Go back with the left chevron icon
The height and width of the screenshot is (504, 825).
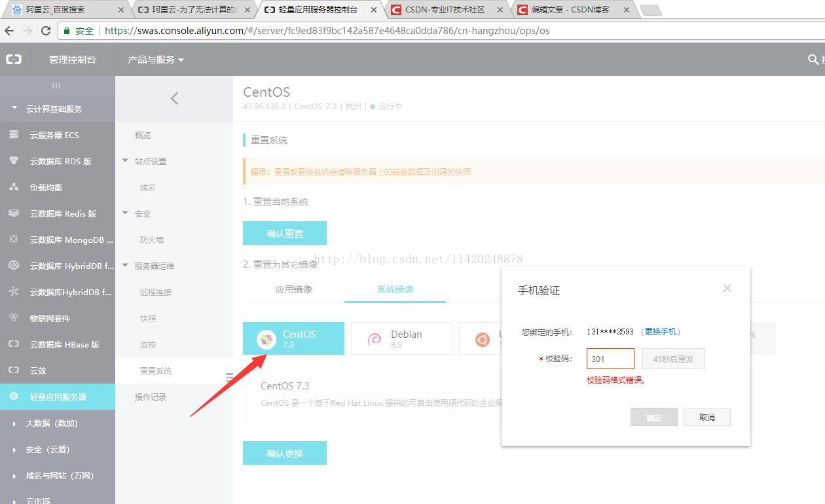pos(174,98)
